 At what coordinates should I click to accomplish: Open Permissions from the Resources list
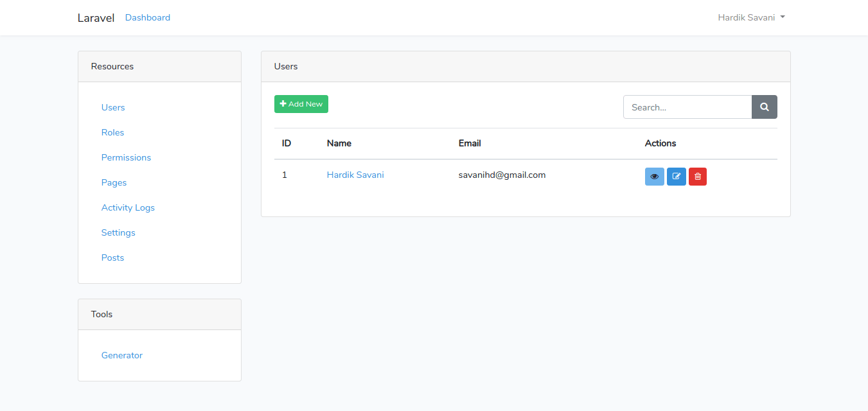tap(126, 157)
